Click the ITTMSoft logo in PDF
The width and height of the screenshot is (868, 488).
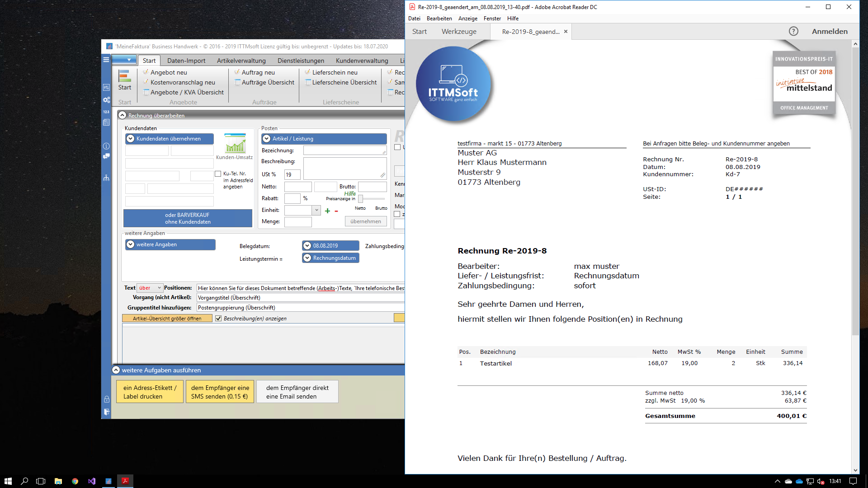(x=453, y=84)
